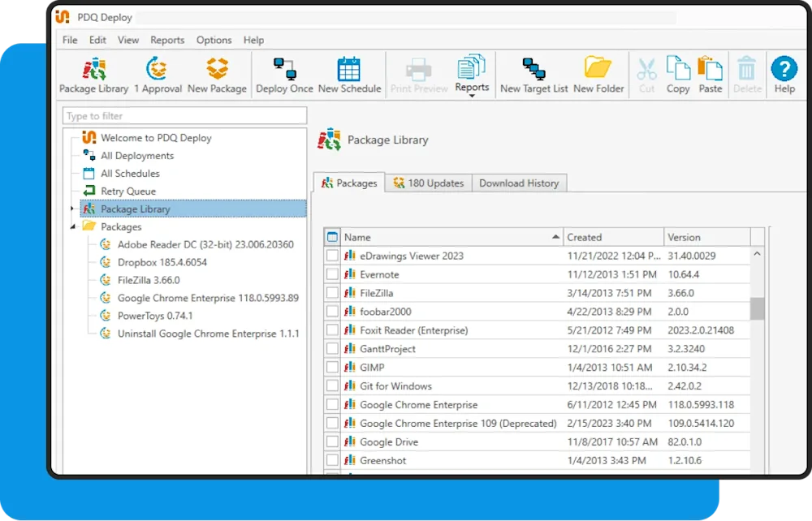Click the New Target List icon

[534, 75]
